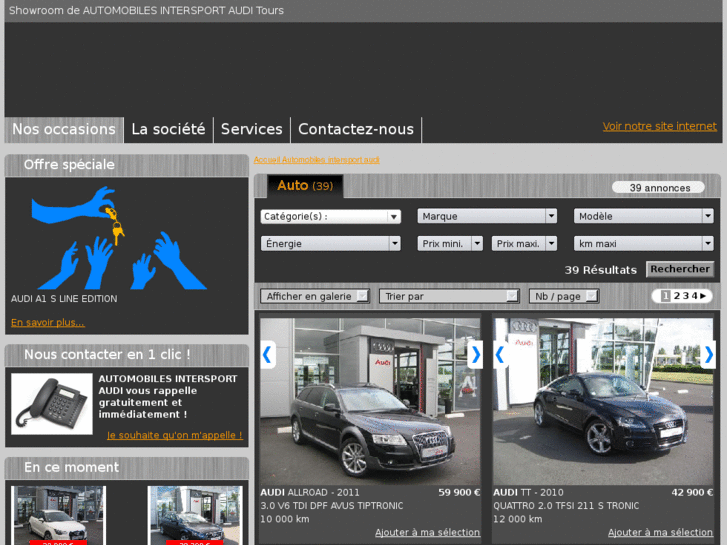Open the Marque dropdown
727x545 pixels.
[487, 216]
